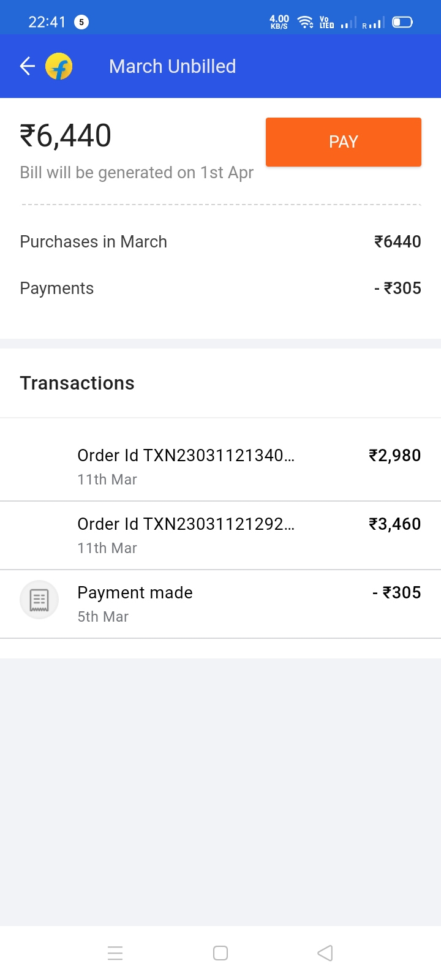The width and height of the screenshot is (441, 980).
Task: Tap the Wi-Fi status bar icon
Action: coord(305,23)
